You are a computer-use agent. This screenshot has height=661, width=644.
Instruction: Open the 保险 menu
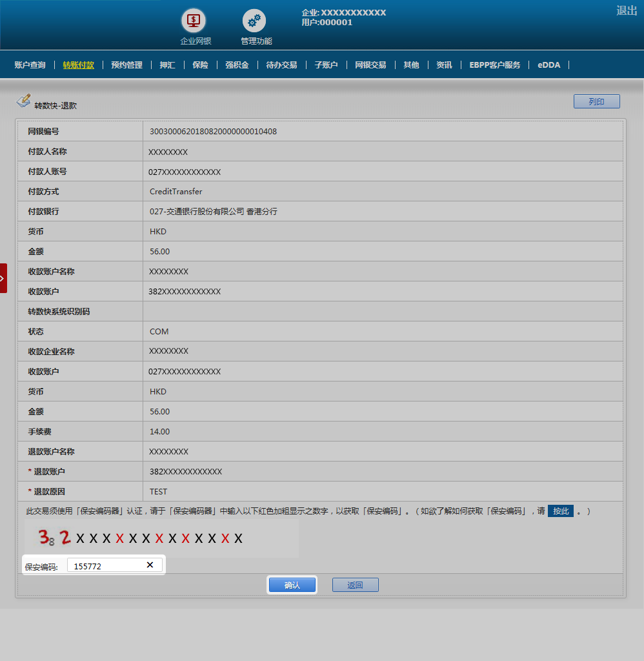[200, 65]
